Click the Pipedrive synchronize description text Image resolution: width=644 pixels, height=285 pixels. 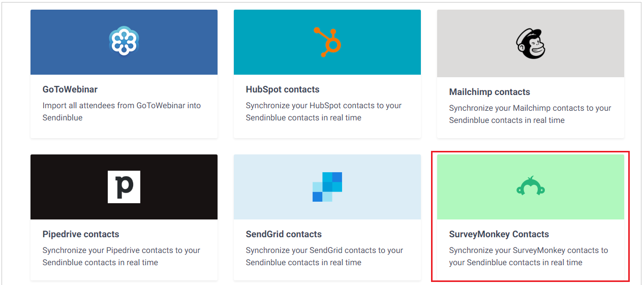pyautogui.click(x=121, y=257)
